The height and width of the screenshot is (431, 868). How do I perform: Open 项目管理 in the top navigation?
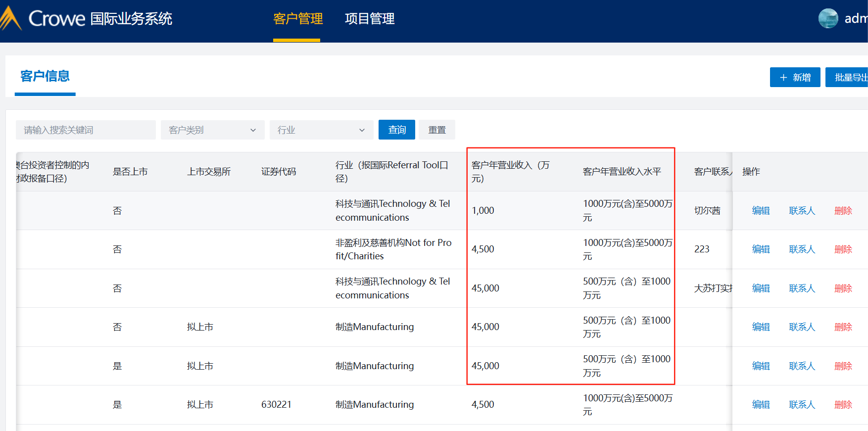point(369,19)
